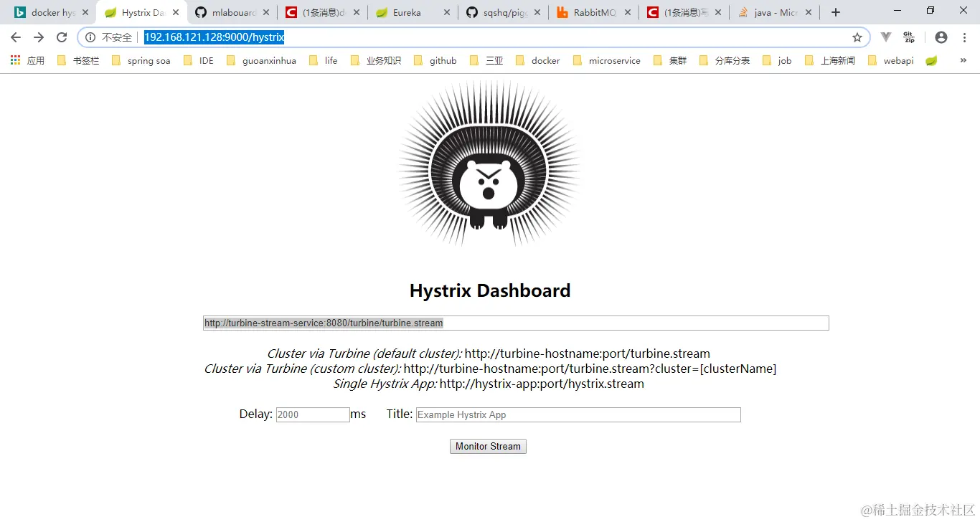
Task: Open the gray V-shaped extension icon
Action: (x=886, y=37)
